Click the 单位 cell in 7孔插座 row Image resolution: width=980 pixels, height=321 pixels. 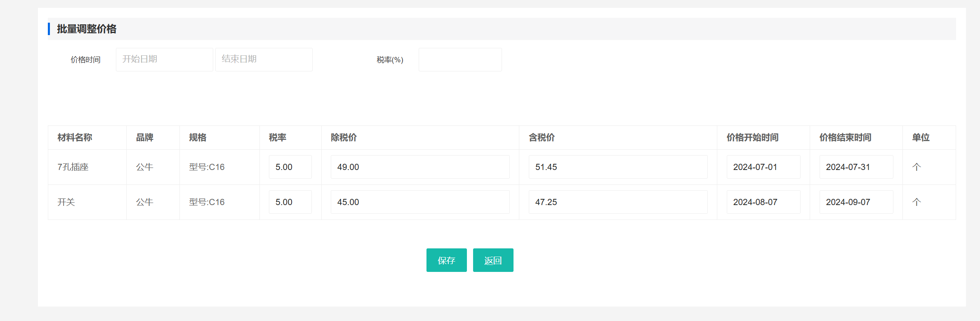pyautogui.click(x=916, y=167)
